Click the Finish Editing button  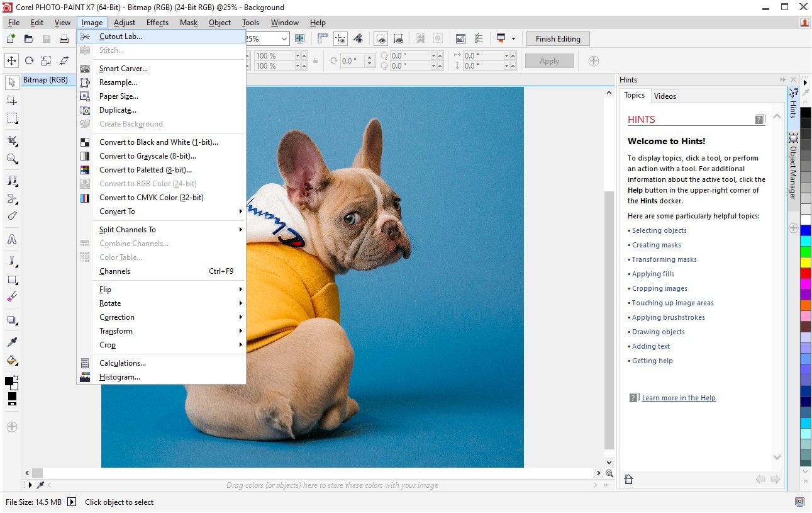(558, 39)
